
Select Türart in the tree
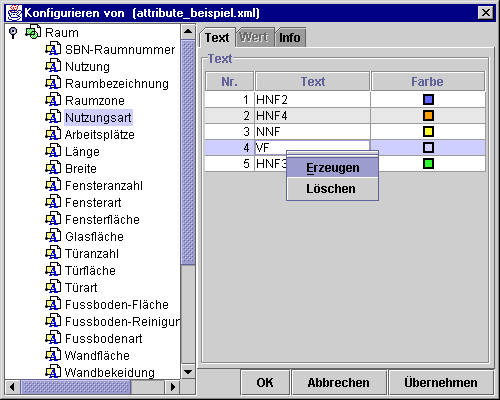coord(81,287)
